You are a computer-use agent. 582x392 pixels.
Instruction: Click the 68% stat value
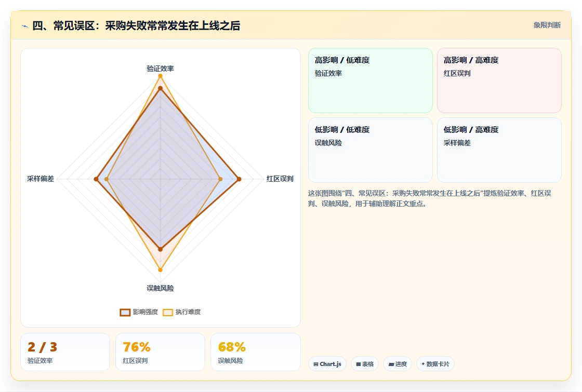(232, 347)
